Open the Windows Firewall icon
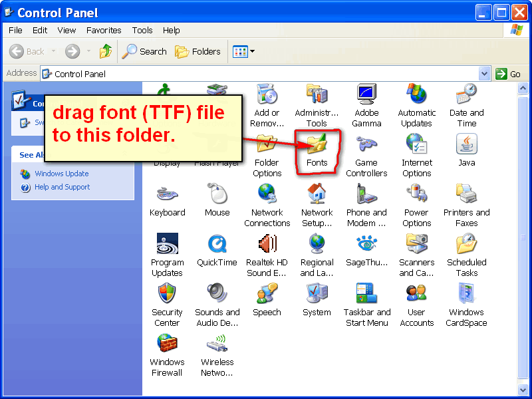The height and width of the screenshot is (399, 532). (x=167, y=342)
